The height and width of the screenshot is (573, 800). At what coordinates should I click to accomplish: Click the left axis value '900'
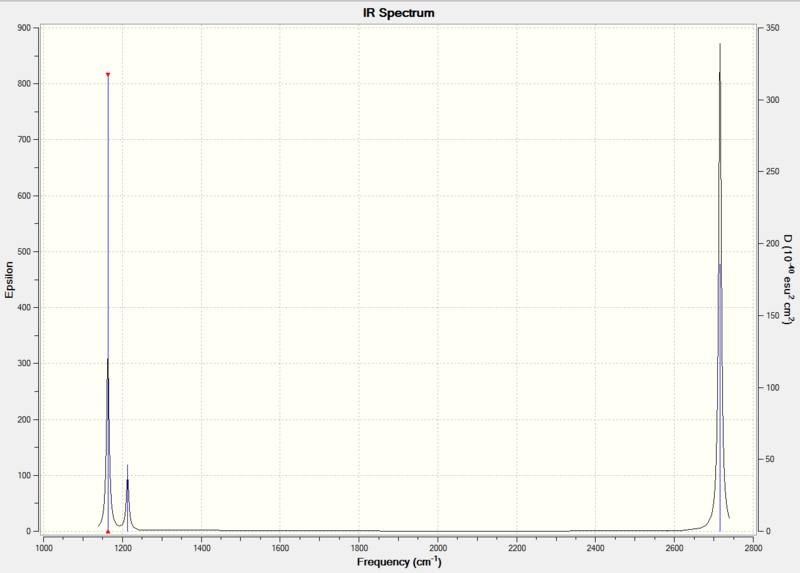pyautogui.click(x=24, y=28)
